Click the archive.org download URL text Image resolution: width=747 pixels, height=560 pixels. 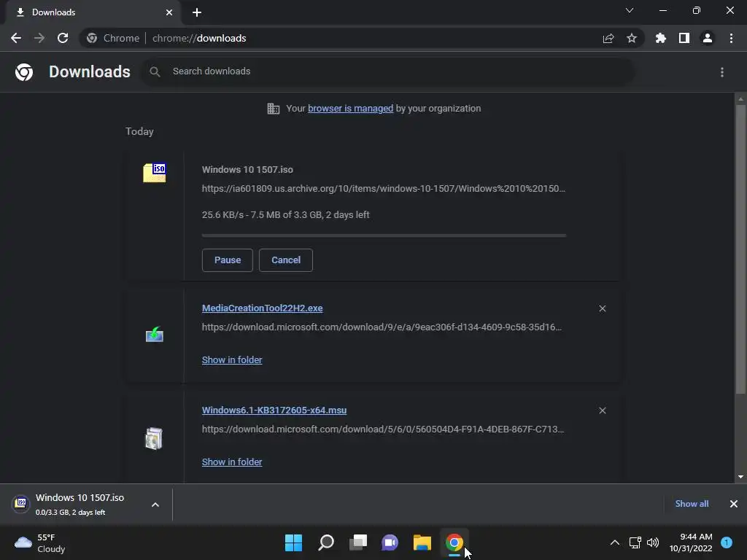[384, 189]
